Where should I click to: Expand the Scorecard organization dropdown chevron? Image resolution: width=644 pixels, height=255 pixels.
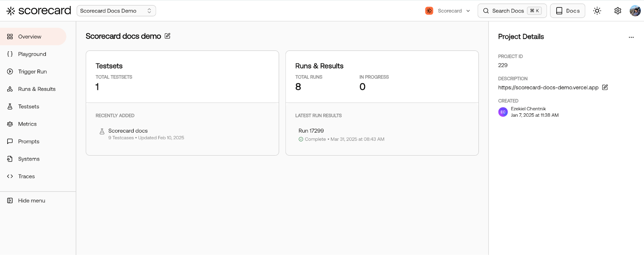pyautogui.click(x=468, y=11)
